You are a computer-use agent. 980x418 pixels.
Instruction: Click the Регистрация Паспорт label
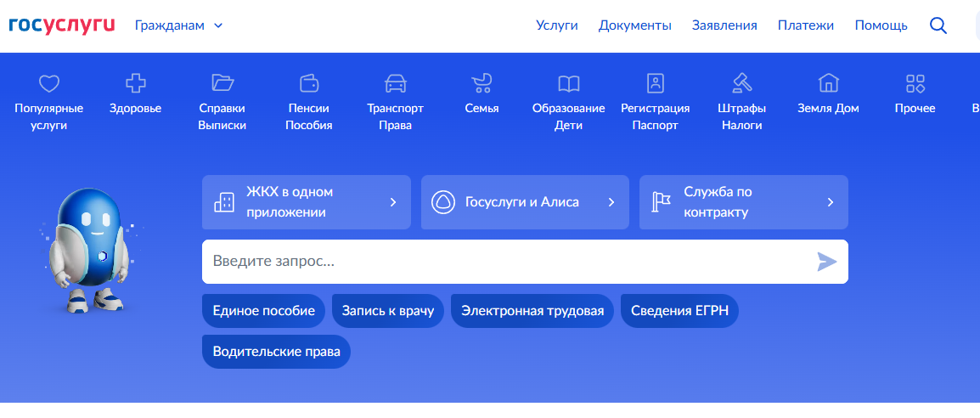(x=656, y=117)
